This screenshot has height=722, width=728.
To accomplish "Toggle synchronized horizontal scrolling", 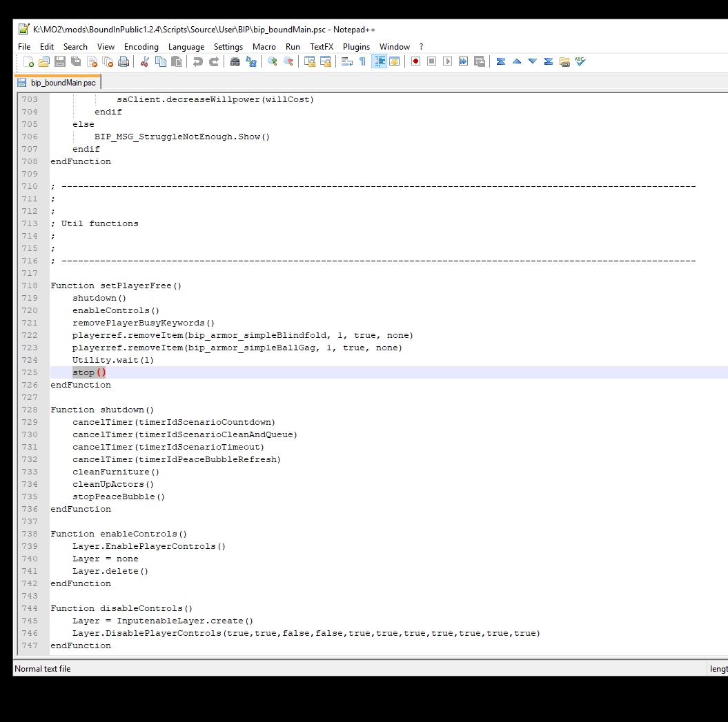I will (x=326, y=61).
